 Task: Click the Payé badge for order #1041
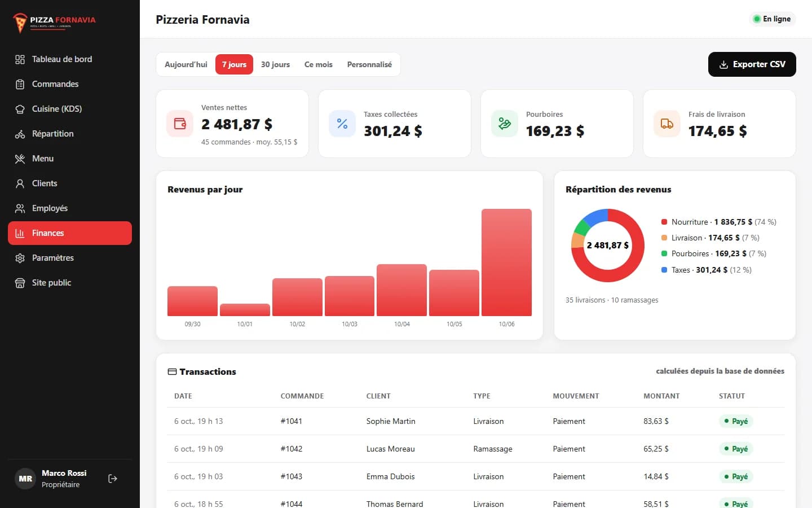point(736,421)
